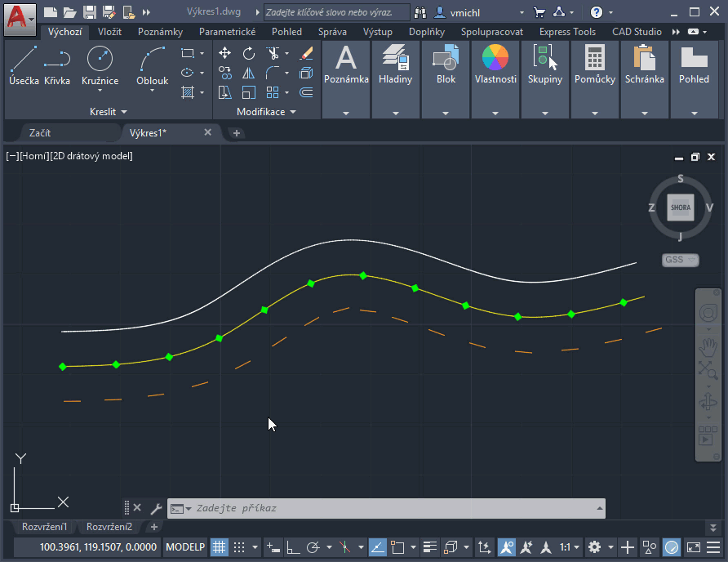Screen dimensions: 728x562
Task: Open the Rozvržení1 layout tab
Action: point(44,527)
